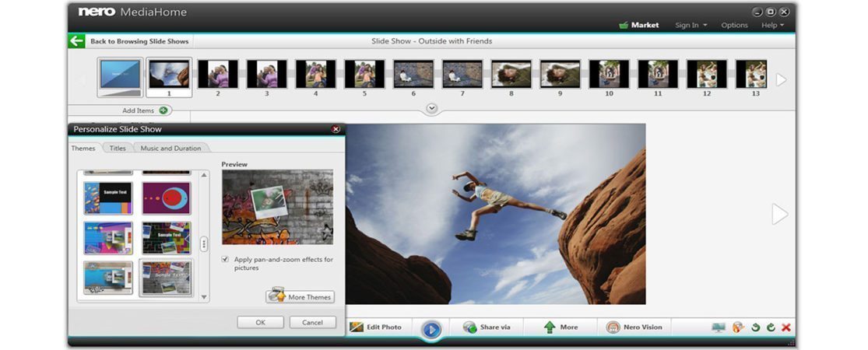Click the More Themes button

click(300, 296)
